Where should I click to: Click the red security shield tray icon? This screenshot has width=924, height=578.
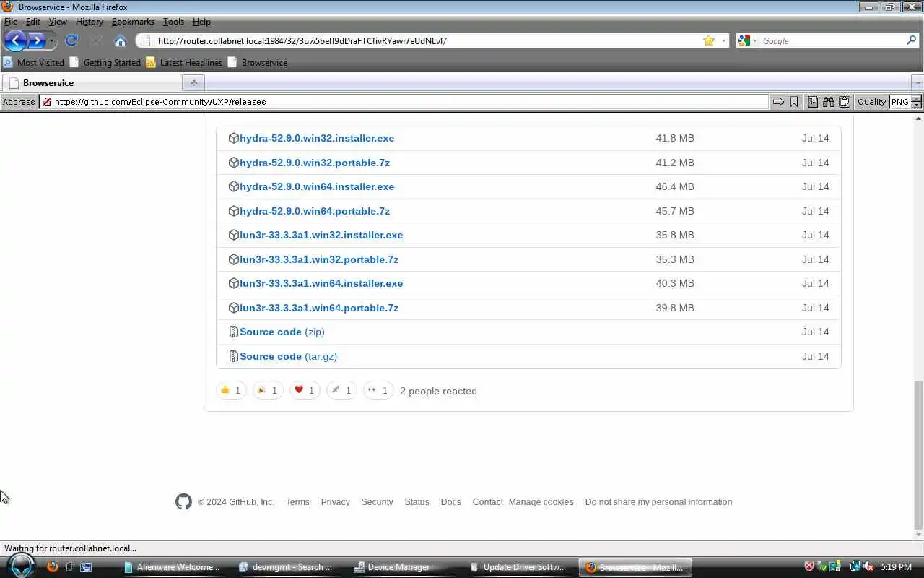[809, 567]
